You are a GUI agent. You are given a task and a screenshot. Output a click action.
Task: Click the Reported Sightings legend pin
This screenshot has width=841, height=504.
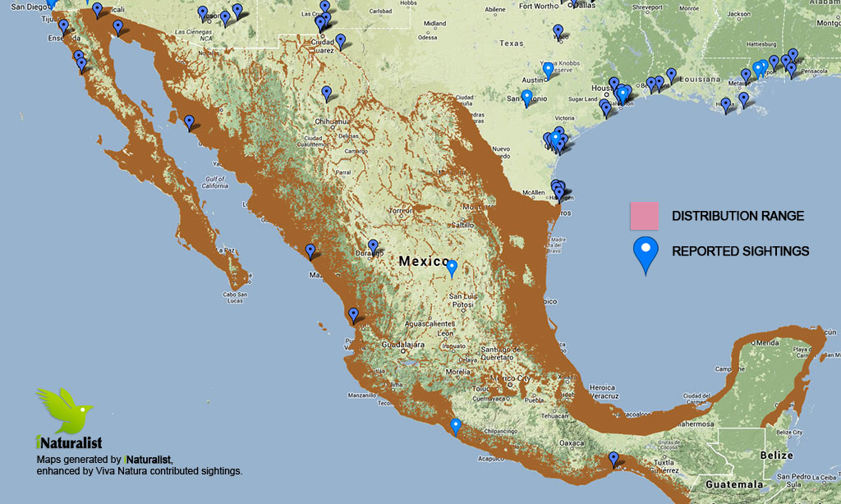[x=646, y=256]
